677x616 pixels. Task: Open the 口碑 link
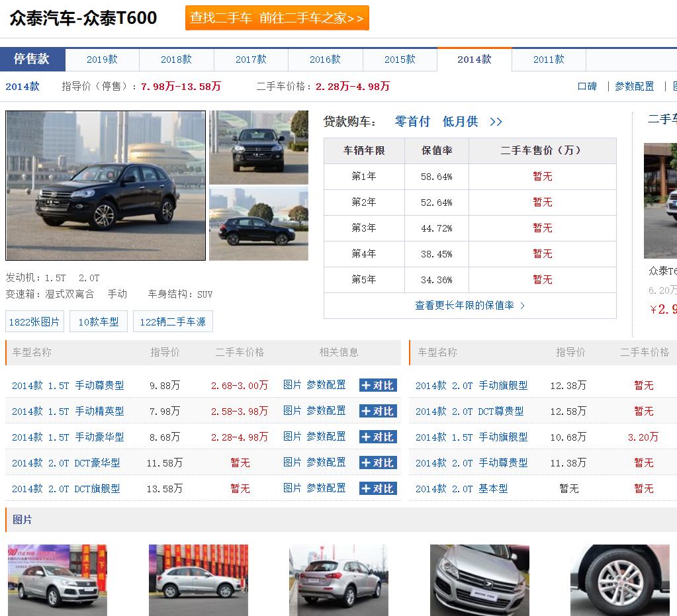click(586, 86)
